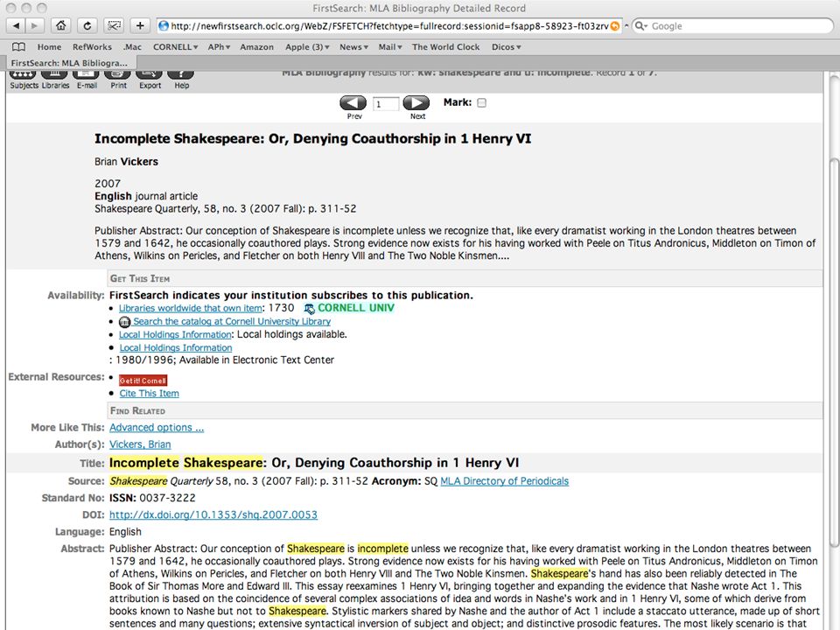
Task: Add a bookmark with the plus button
Action: point(140,25)
